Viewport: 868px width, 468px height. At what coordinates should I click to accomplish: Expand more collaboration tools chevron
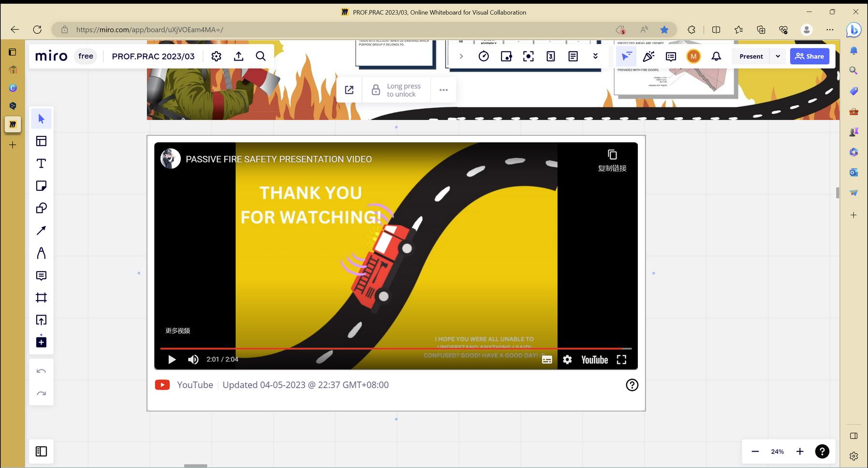click(595, 56)
